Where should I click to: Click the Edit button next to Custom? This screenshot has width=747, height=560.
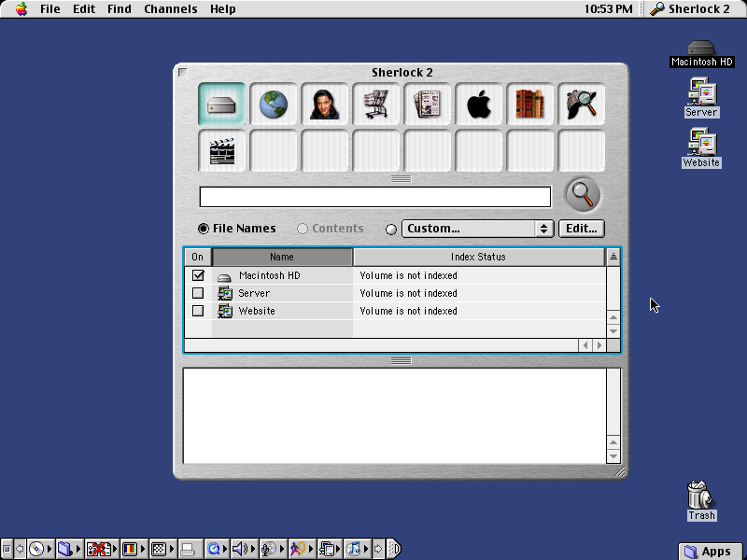point(581,228)
